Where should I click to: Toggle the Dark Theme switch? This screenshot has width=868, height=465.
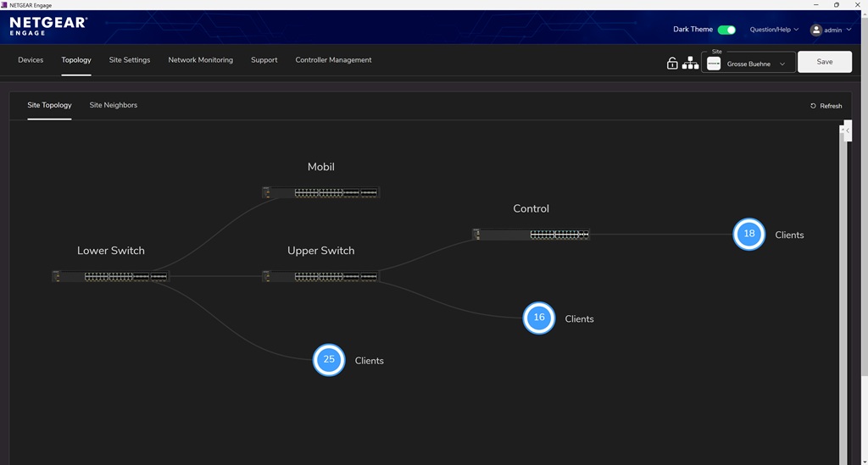(x=726, y=30)
